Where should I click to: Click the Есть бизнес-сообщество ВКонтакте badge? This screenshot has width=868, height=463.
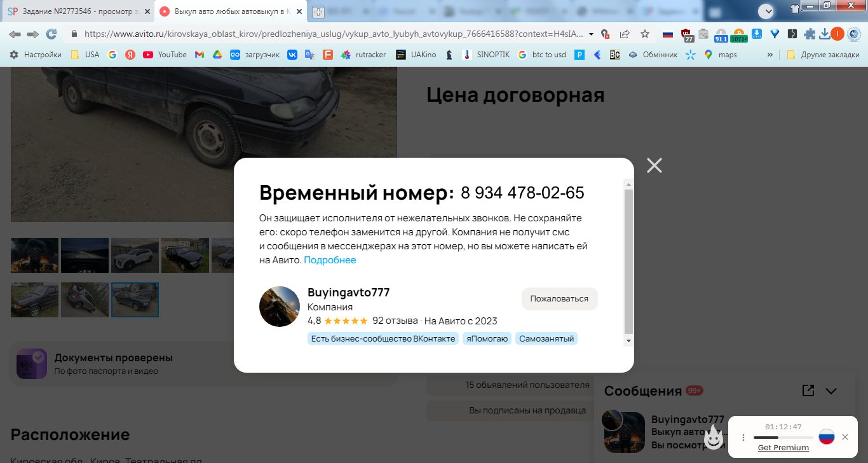tap(383, 338)
